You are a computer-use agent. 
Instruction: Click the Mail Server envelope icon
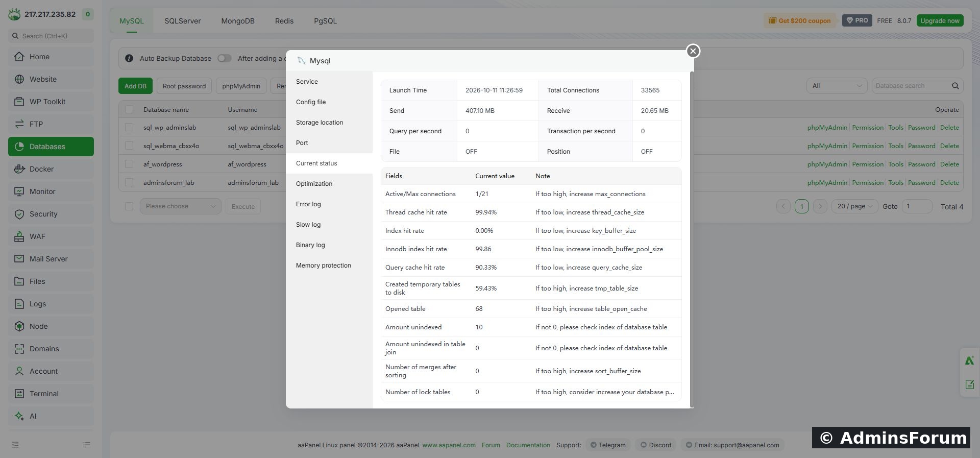[x=19, y=259]
